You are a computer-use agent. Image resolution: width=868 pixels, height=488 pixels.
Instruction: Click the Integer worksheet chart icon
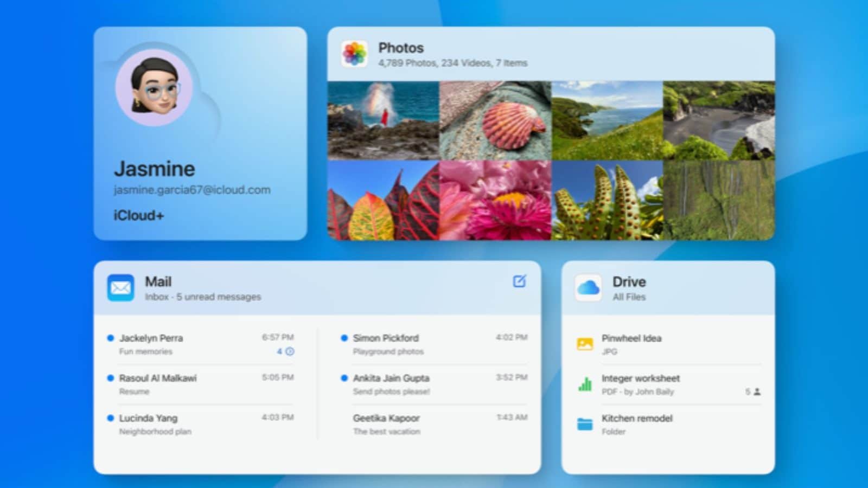coord(585,384)
